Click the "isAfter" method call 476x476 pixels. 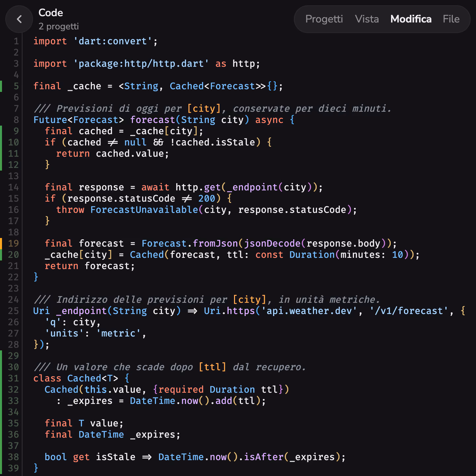(263, 457)
